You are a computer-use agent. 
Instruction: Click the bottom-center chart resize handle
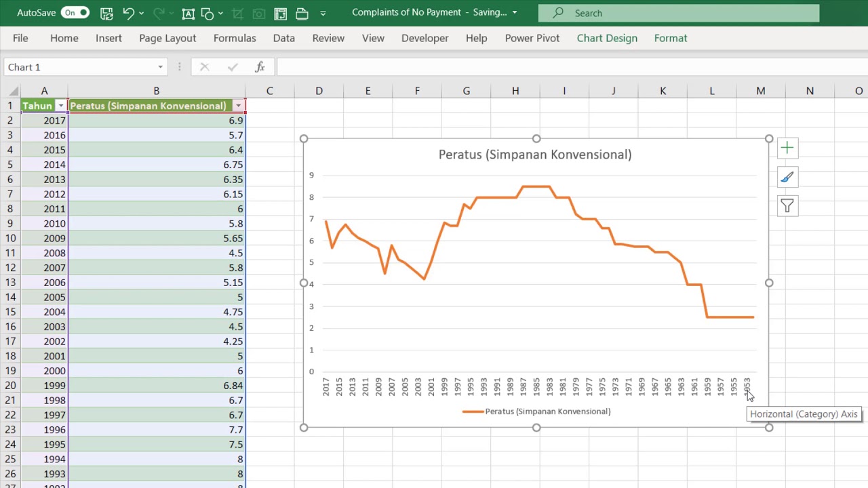(536, 428)
